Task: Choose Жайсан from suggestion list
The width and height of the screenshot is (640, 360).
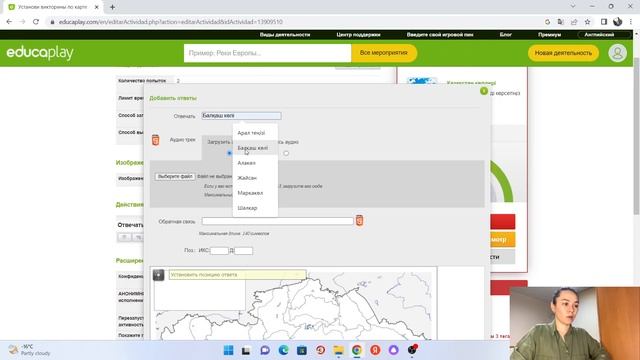Action: (255, 178)
